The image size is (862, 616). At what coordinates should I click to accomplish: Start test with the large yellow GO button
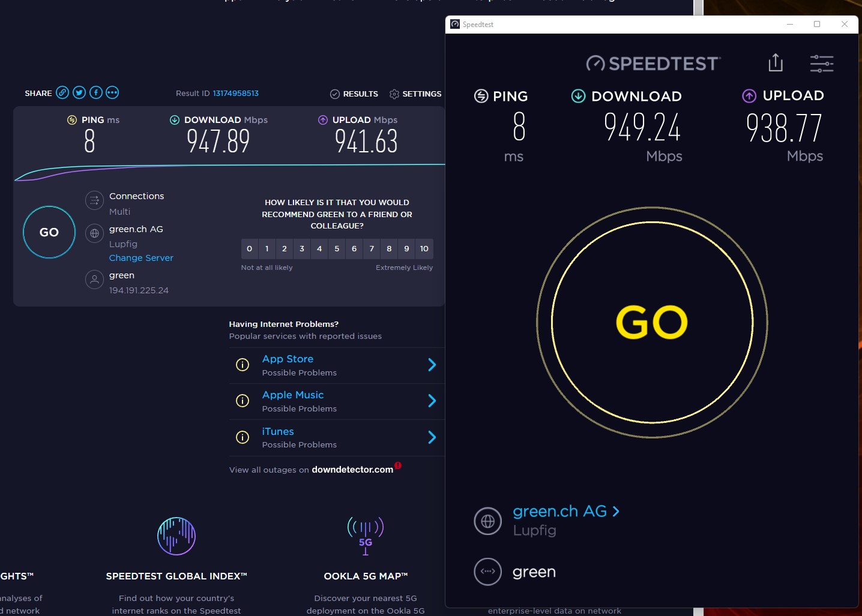pyautogui.click(x=652, y=323)
